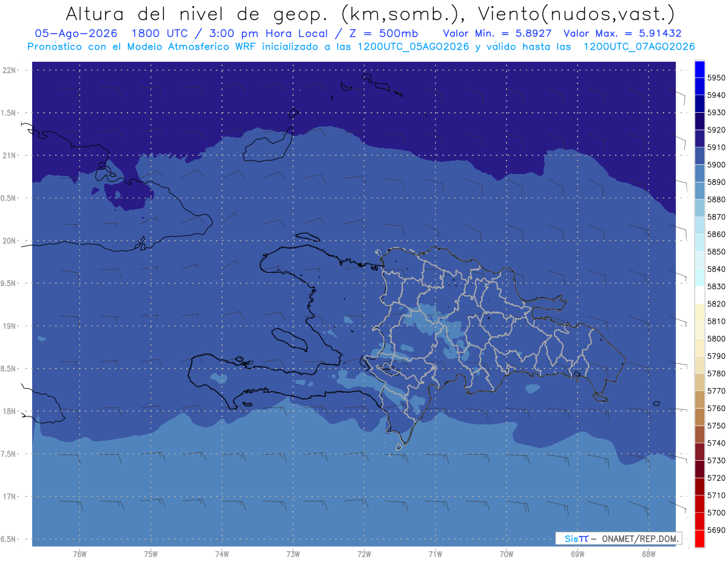The image size is (728, 562).
Task: Click the longitude axis label '73W'
Action: pos(293,554)
